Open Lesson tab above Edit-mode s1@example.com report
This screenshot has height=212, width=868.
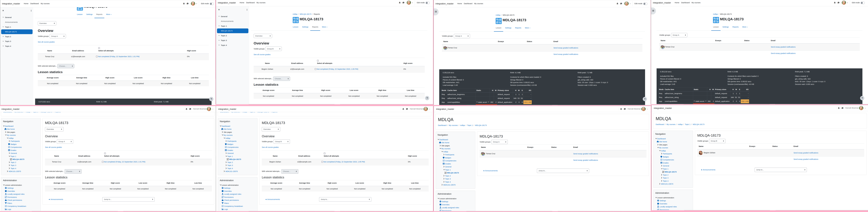tap(80, 14)
